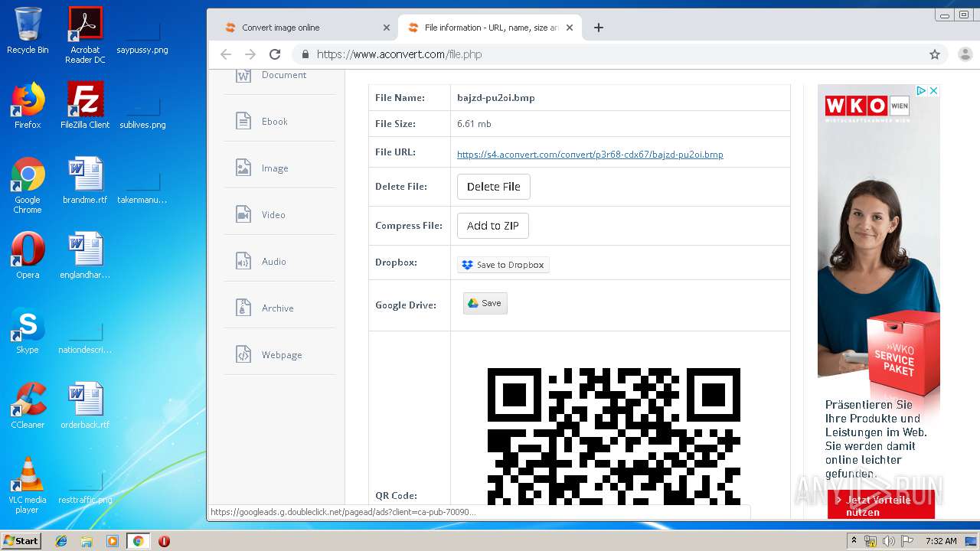Select the File information tab
This screenshot has height=551, width=980.
[490, 28]
